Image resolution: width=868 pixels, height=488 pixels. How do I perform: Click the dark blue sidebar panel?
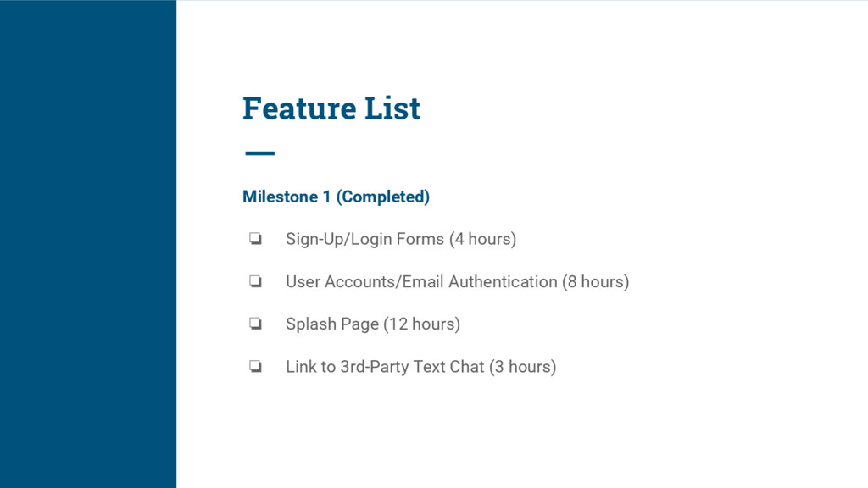click(88, 244)
